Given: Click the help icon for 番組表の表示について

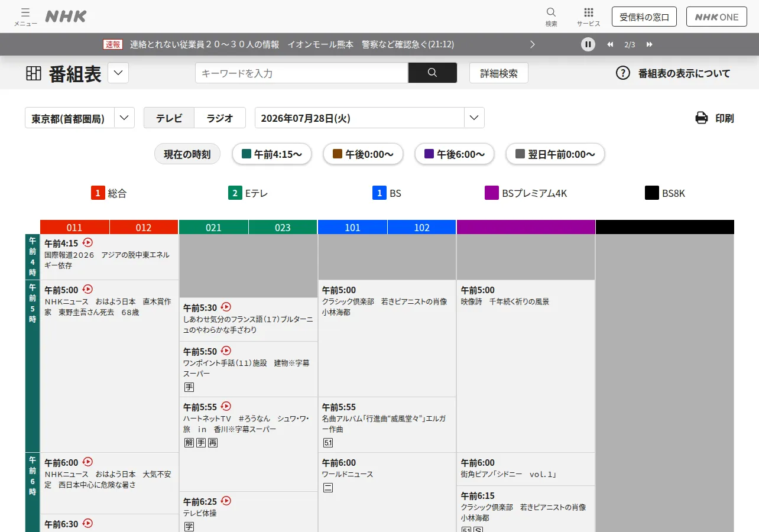Looking at the screenshot, I should (x=622, y=73).
